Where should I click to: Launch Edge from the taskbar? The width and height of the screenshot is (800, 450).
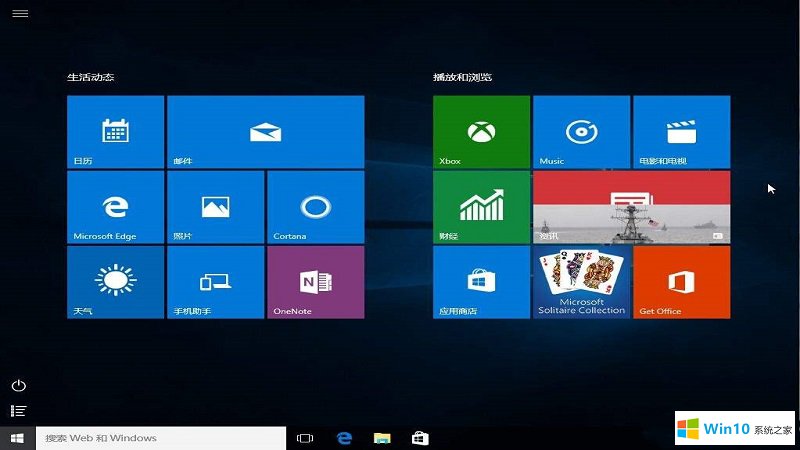pyautogui.click(x=344, y=438)
